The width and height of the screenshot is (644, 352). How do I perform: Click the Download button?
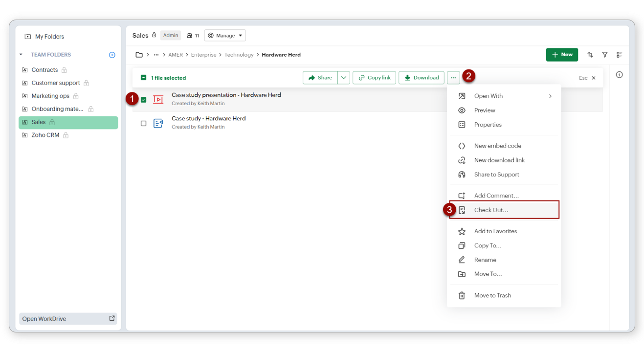421,78
